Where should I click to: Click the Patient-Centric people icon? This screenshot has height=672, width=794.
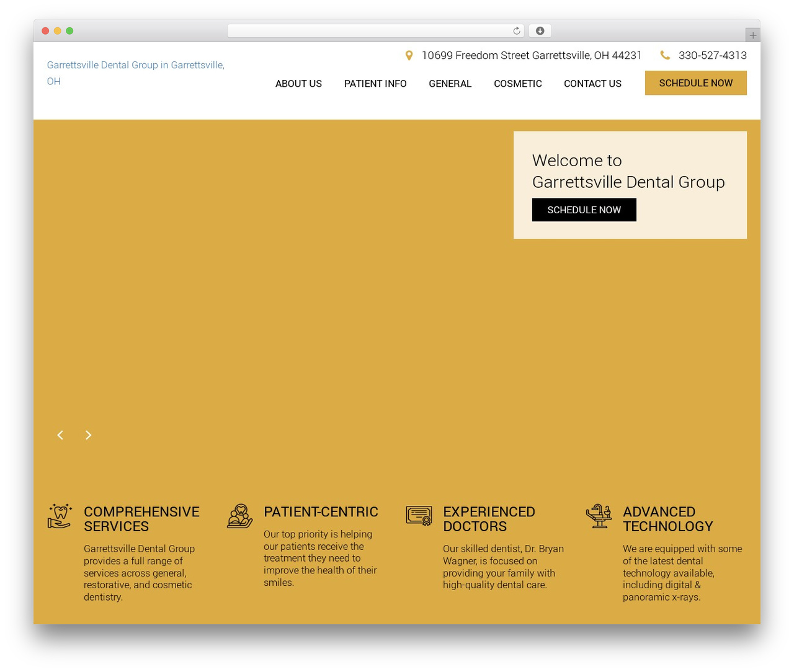tap(239, 516)
